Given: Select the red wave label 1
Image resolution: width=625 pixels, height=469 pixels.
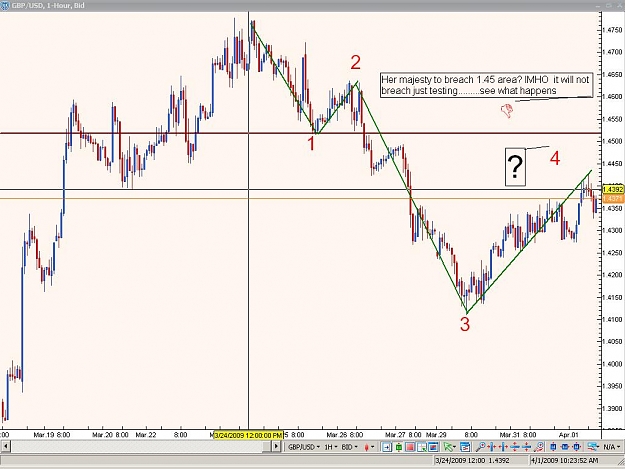Looking at the screenshot, I should click(311, 143).
